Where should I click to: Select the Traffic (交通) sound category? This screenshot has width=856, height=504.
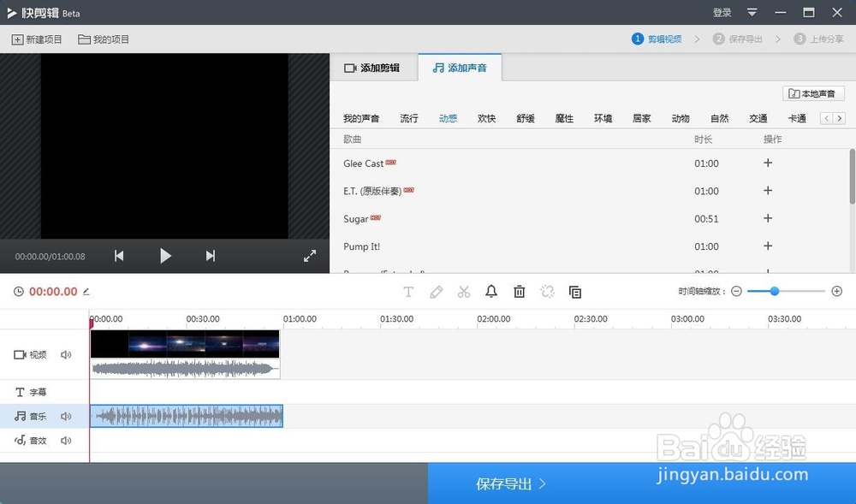click(758, 118)
